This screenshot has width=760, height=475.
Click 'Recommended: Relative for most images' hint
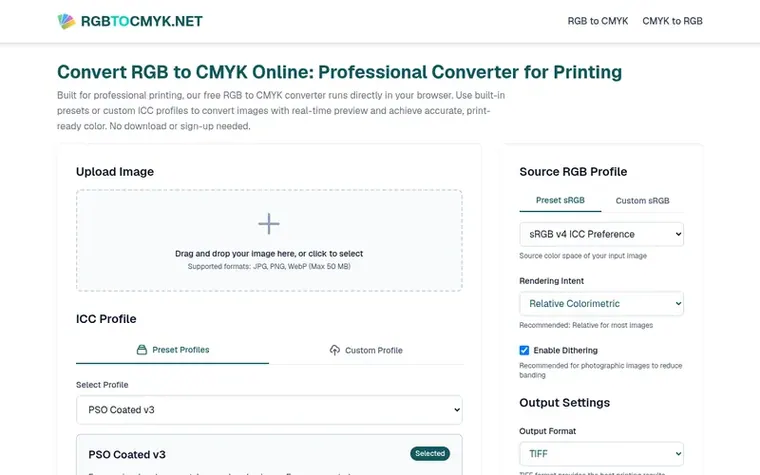(x=586, y=325)
